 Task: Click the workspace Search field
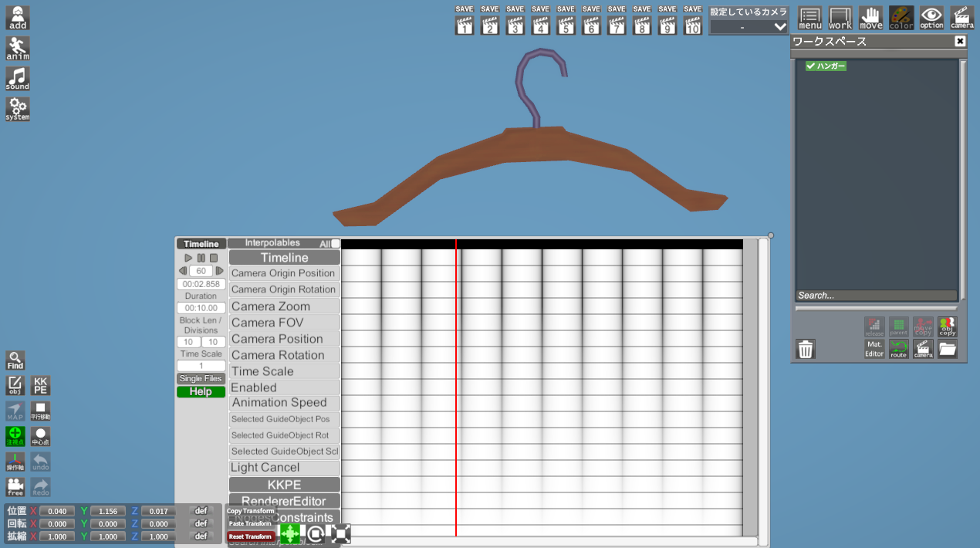point(877,296)
